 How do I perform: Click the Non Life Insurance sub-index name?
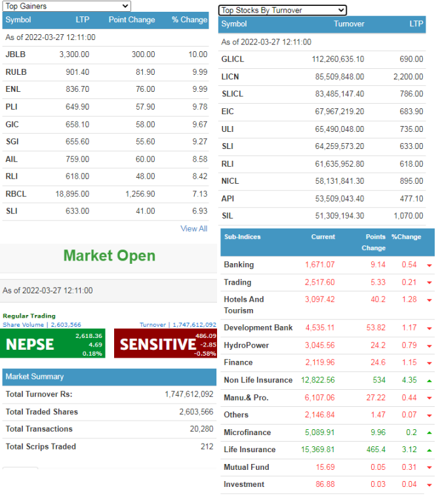(258, 380)
